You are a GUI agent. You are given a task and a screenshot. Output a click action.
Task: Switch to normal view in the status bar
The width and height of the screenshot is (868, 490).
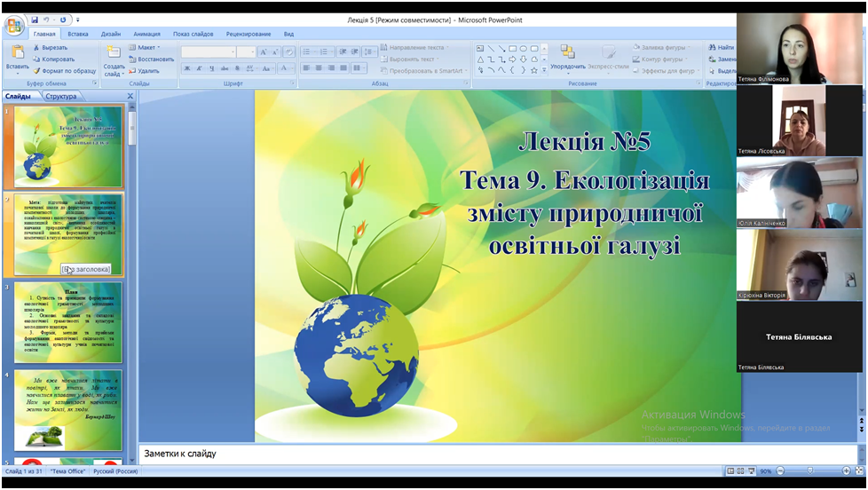(730, 471)
